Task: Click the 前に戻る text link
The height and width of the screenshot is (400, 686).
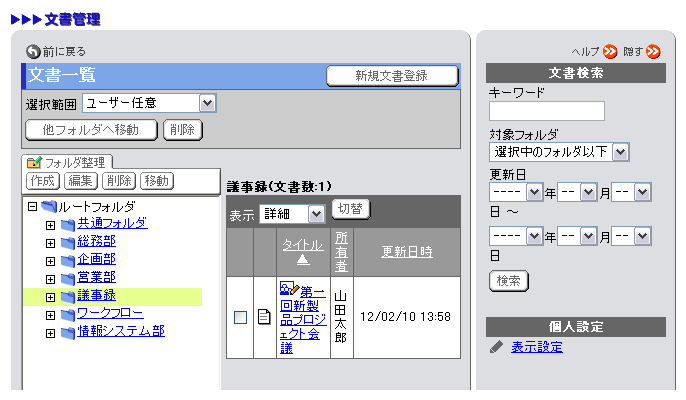Action: (64, 52)
